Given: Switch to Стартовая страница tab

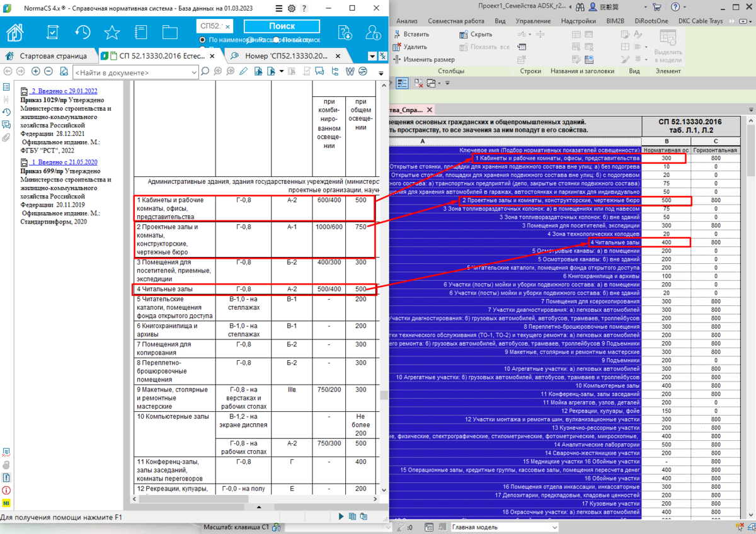Looking at the screenshot, I should (x=49, y=55).
